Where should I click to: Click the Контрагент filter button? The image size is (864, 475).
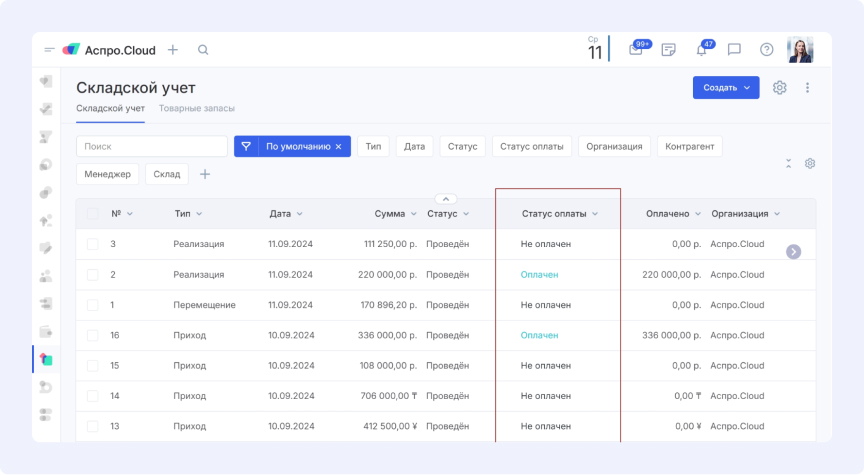(x=689, y=146)
